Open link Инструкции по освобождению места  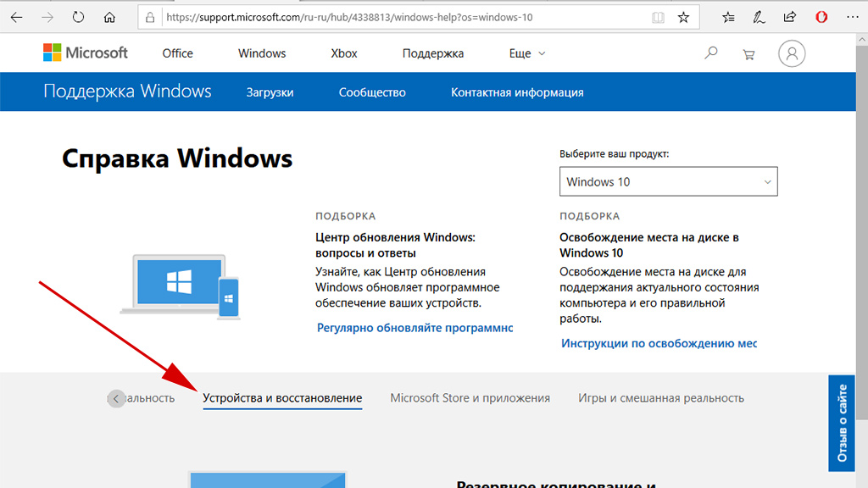pos(659,343)
